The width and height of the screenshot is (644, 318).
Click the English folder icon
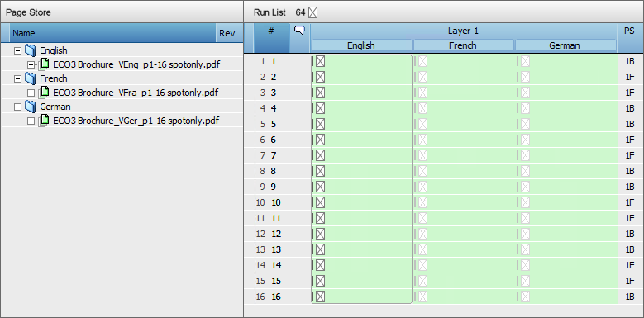pyautogui.click(x=30, y=50)
